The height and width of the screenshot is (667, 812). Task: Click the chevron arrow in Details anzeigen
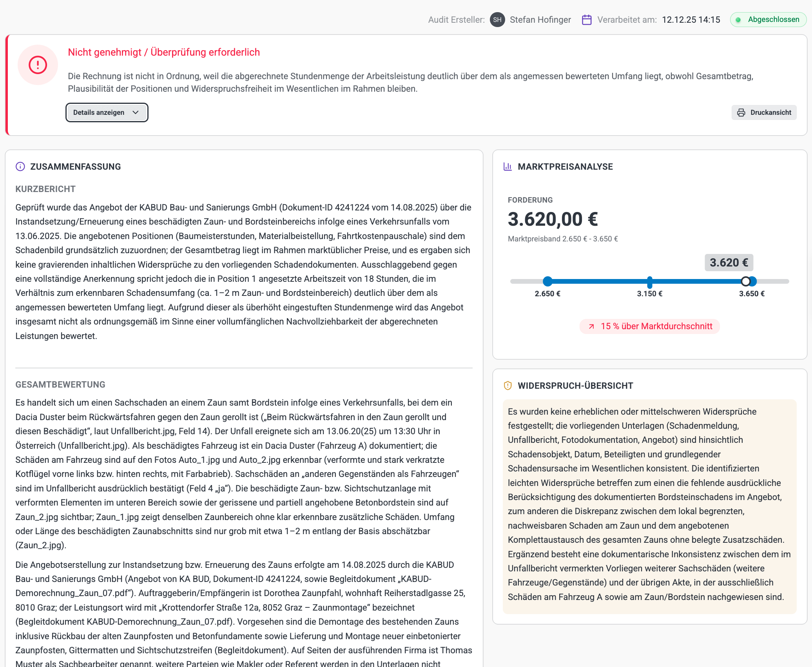pos(136,112)
